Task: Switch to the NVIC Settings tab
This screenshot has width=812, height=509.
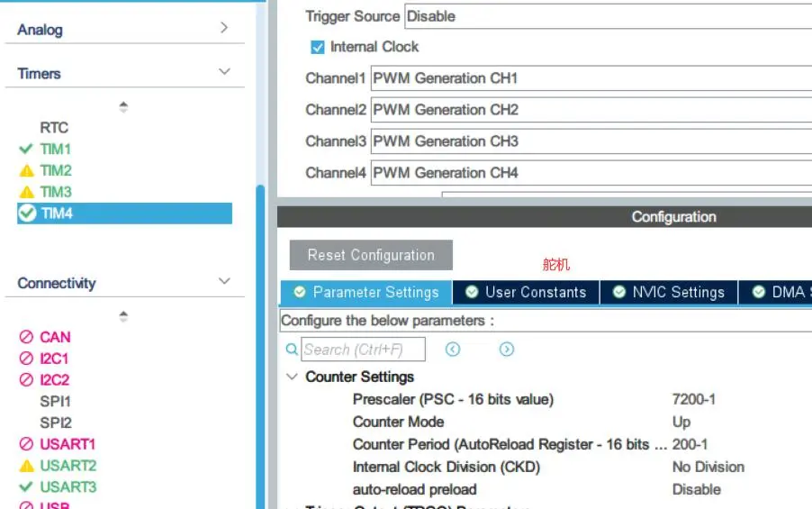Action: (668, 292)
